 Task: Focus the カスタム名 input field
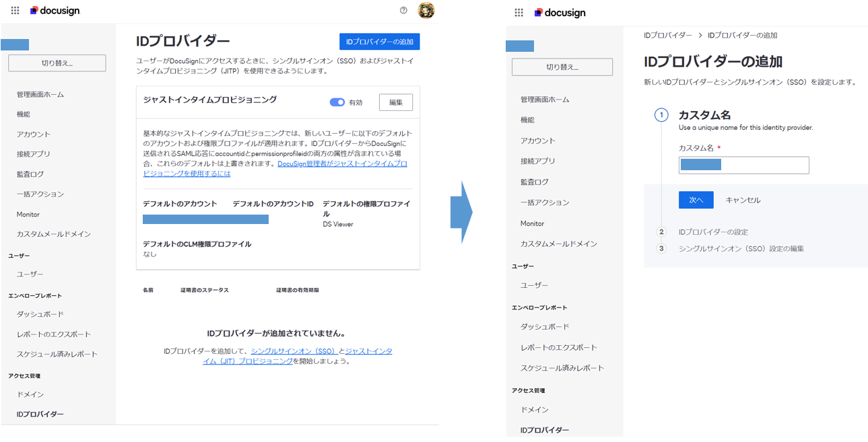[x=744, y=165]
